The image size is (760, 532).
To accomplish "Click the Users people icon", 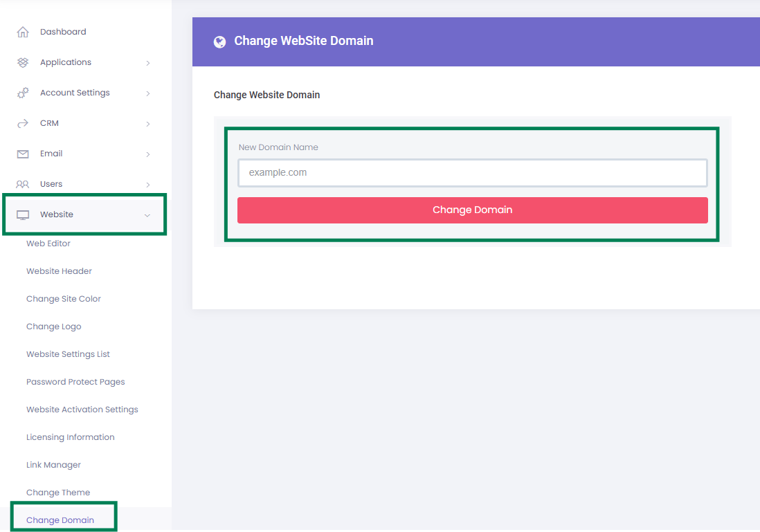I will click(x=23, y=184).
